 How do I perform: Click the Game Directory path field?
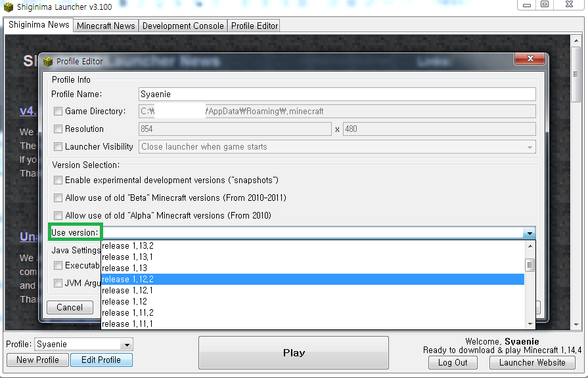[337, 112]
